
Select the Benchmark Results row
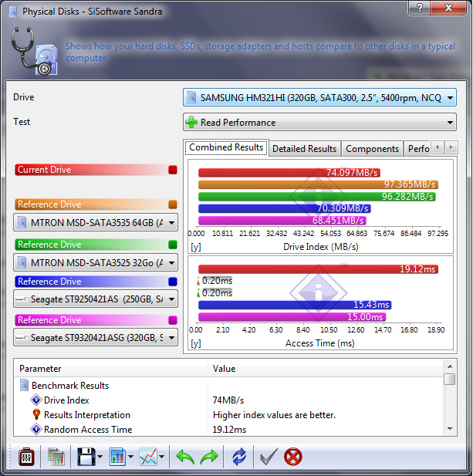(228, 386)
